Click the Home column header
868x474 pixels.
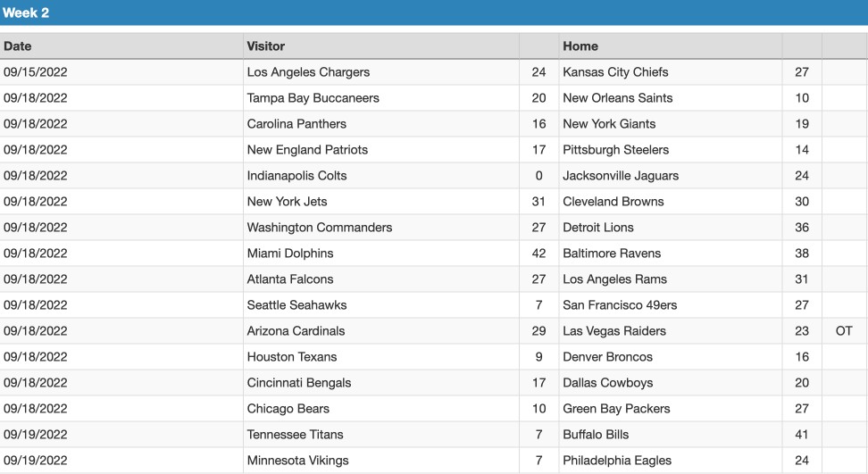[x=671, y=46]
